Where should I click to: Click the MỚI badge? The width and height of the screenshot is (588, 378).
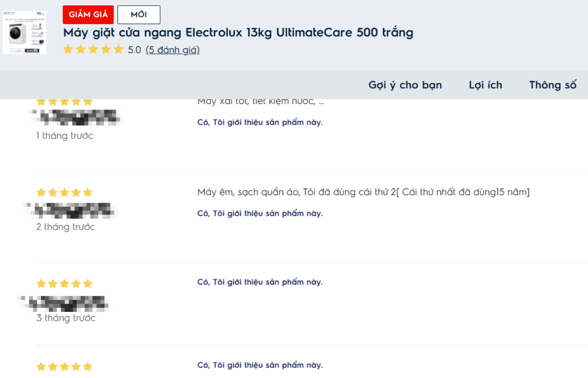coord(139,15)
